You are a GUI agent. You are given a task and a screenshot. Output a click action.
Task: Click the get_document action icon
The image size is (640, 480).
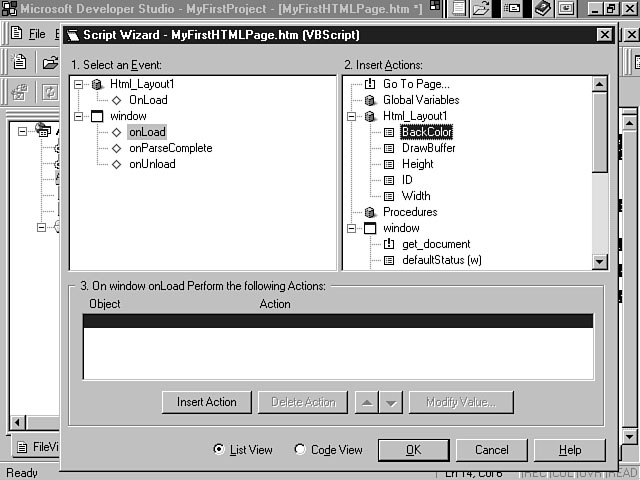click(389, 244)
